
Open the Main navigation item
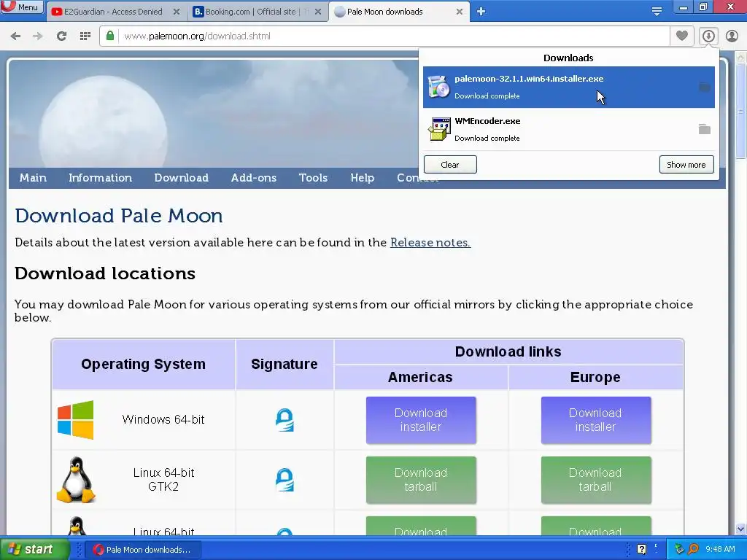coord(33,178)
